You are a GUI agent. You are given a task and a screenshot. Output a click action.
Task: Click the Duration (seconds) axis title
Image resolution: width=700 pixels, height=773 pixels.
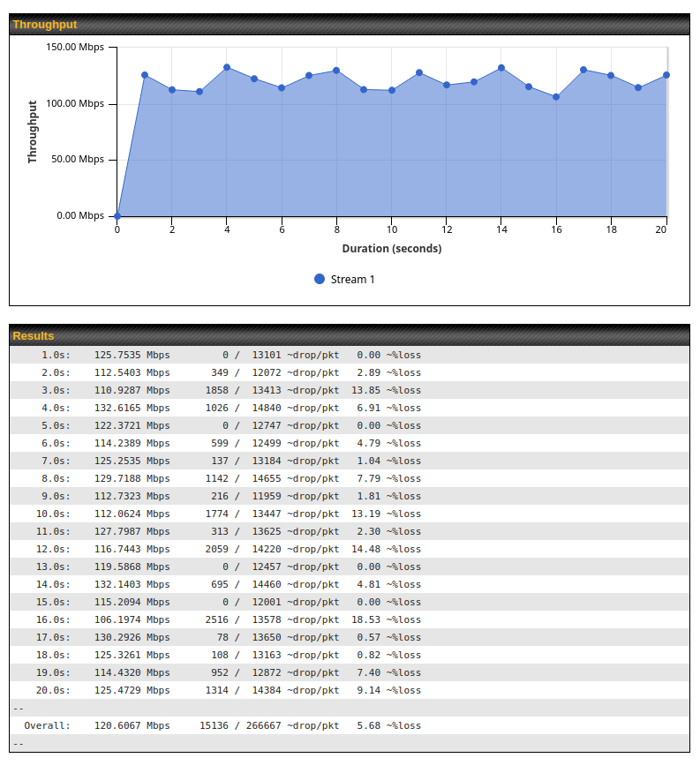(x=392, y=249)
